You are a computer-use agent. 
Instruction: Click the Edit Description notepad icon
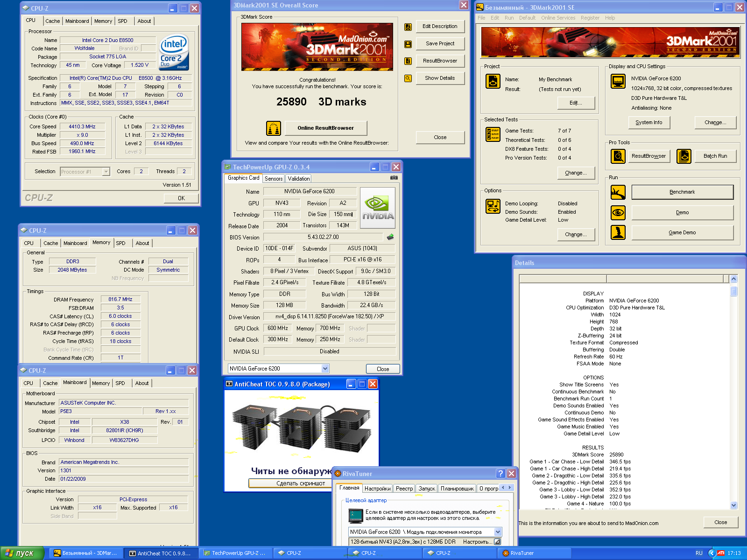(x=408, y=27)
